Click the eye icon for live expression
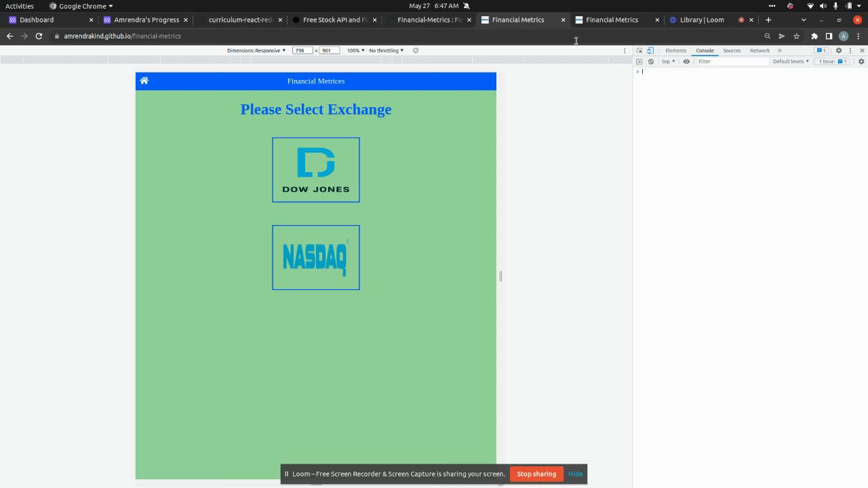868x488 pixels. (x=686, y=61)
